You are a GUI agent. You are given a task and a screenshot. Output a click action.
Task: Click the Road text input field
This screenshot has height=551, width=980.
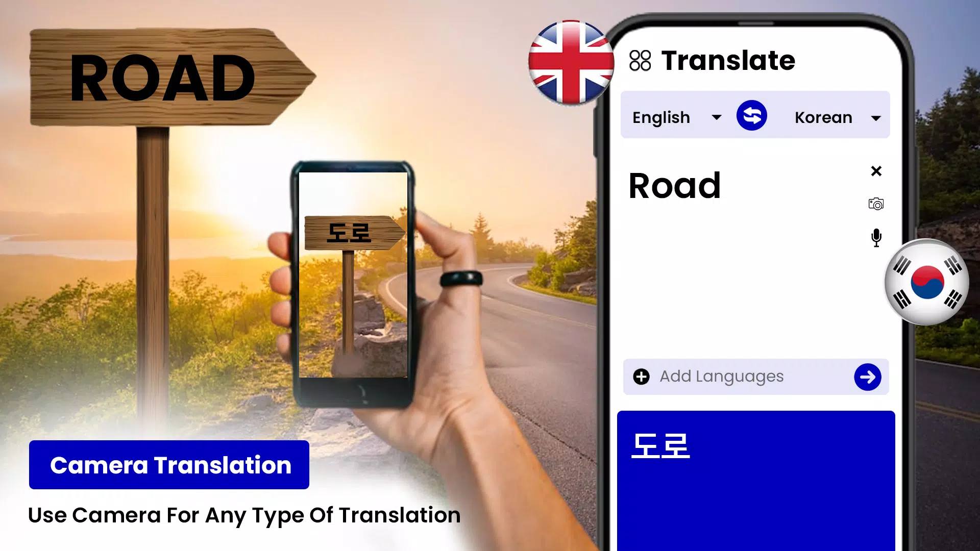(x=674, y=186)
